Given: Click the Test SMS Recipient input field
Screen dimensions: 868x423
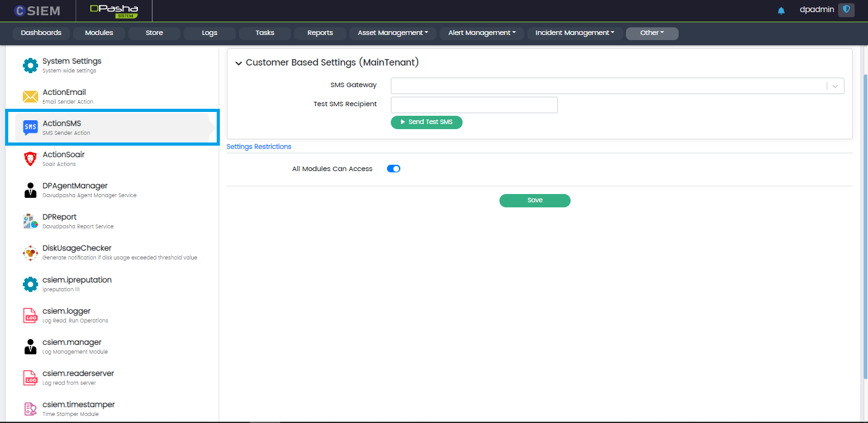Looking at the screenshot, I should click(474, 105).
